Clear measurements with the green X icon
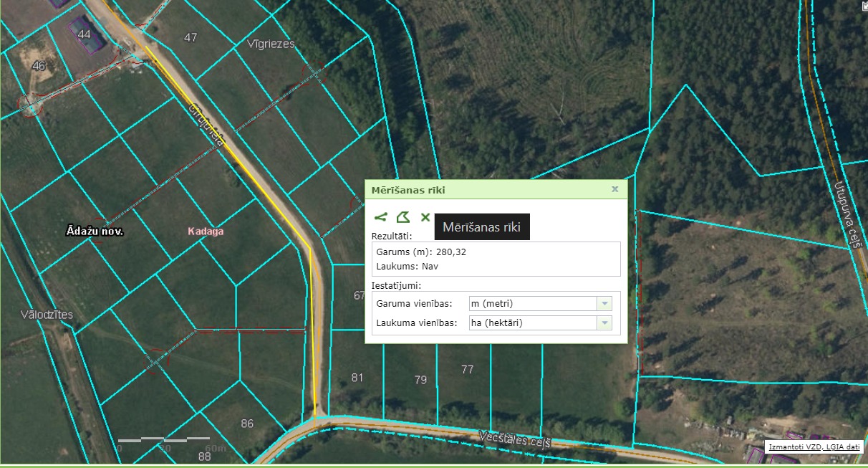The image size is (868, 468). pyautogui.click(x=425, y=217)
